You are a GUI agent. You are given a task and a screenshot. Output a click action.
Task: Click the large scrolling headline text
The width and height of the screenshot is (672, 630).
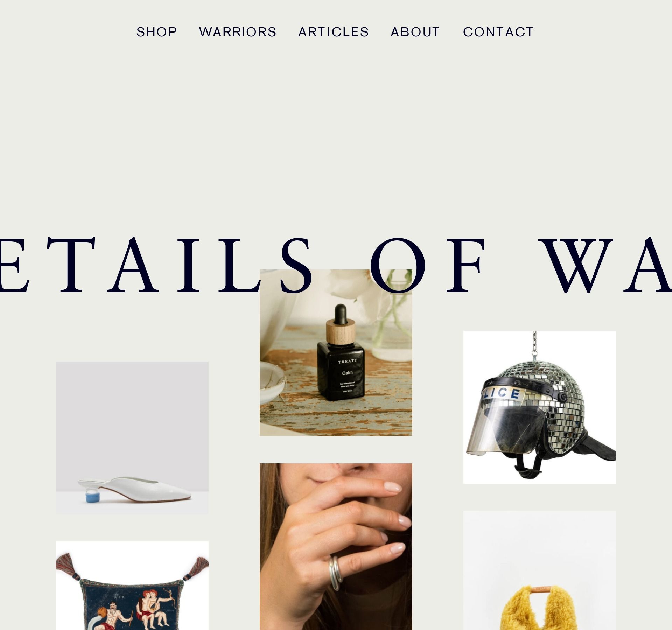click(336, 265)
